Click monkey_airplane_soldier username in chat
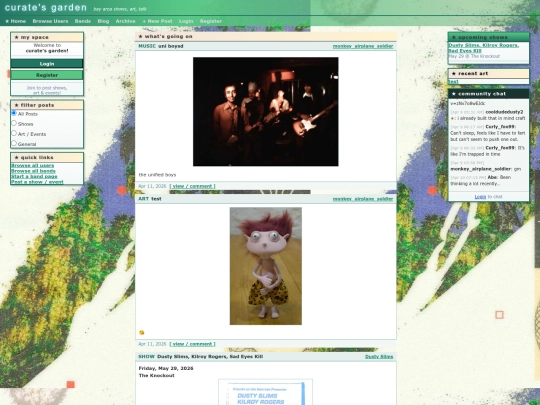Image resolution: width=540 pixels, height=405 pixels. pos(481,169)
